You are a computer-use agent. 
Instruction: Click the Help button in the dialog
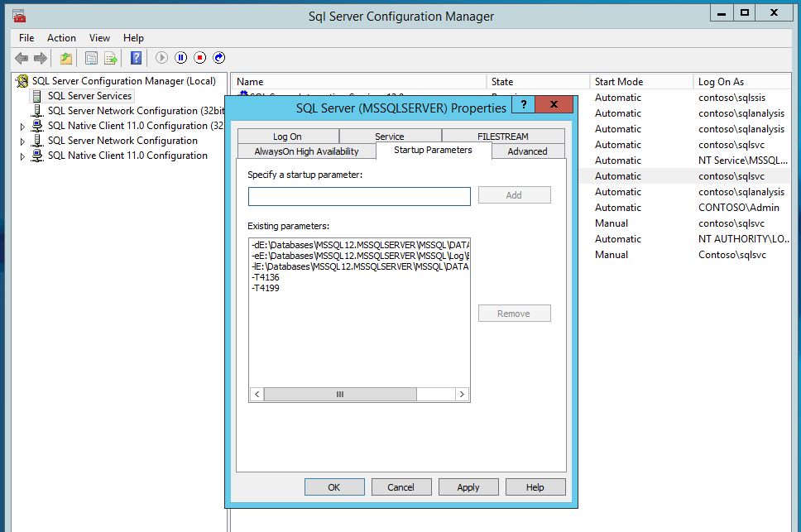[x=535, y=487]
